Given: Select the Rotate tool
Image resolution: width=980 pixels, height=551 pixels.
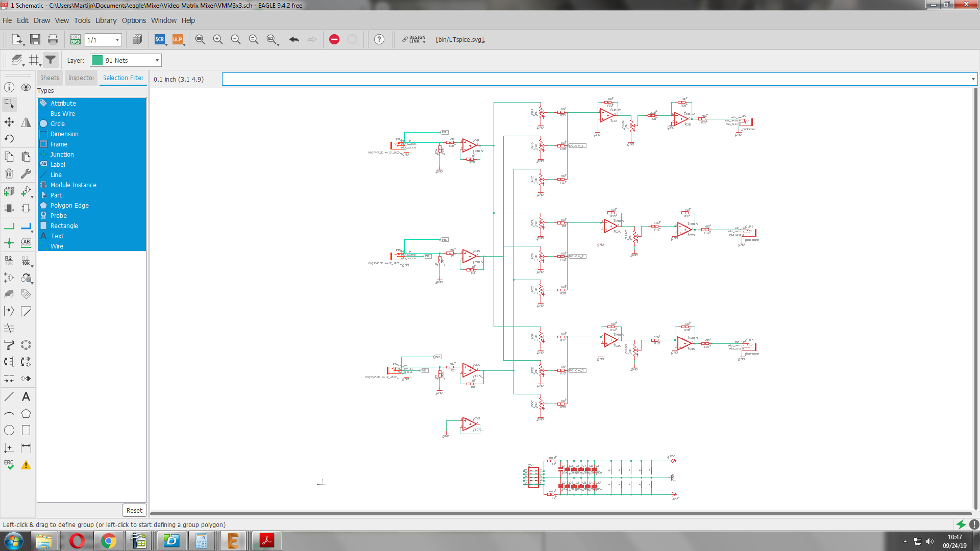Looking at the screenshot, I should [x=9, y=139].
